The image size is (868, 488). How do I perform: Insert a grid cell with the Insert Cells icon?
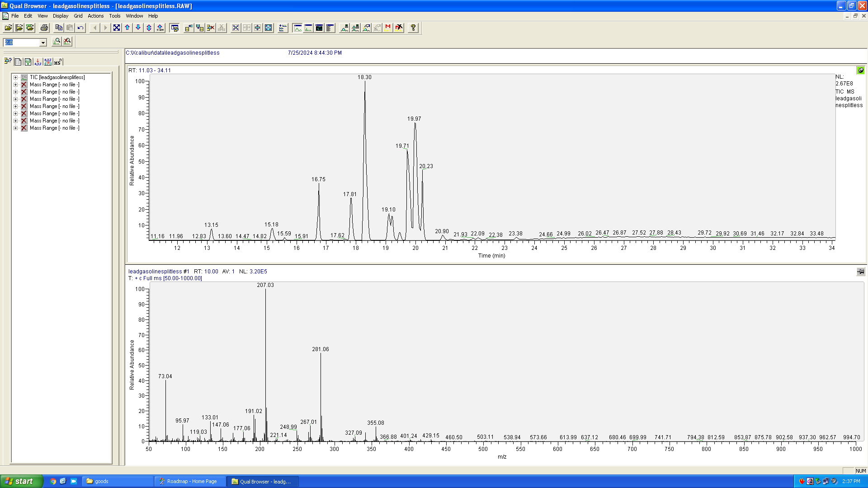click(189, 28)
